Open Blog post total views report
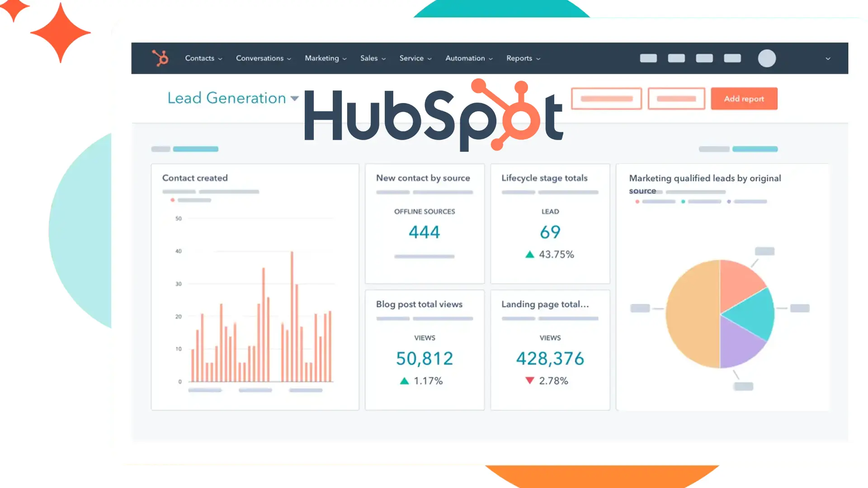The image size is (868, 488). 419,304
